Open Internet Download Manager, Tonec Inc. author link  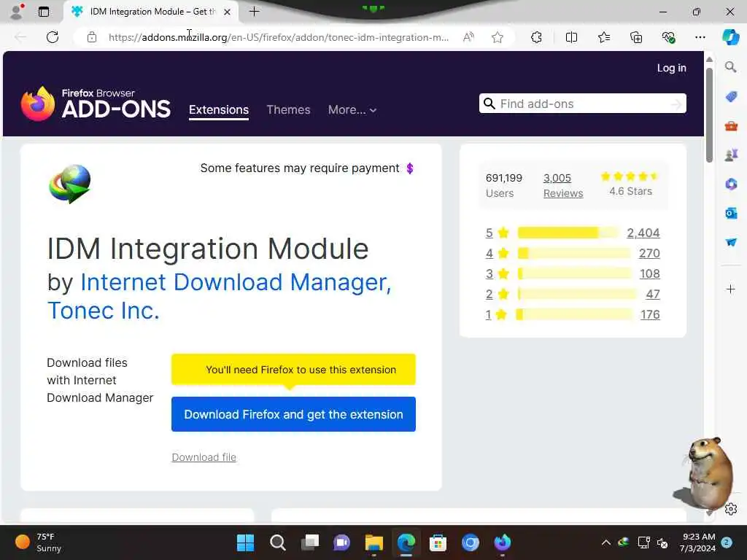click(219, 296)
